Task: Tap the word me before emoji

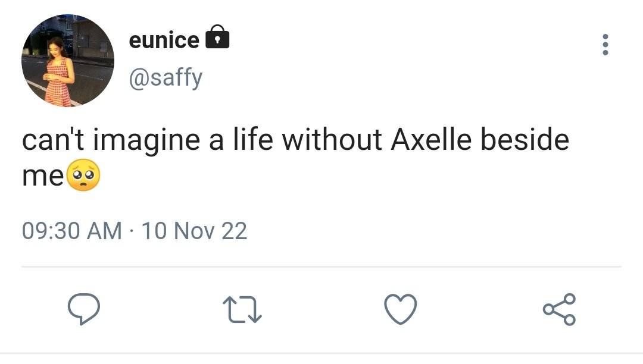Action: coord(43,177)
